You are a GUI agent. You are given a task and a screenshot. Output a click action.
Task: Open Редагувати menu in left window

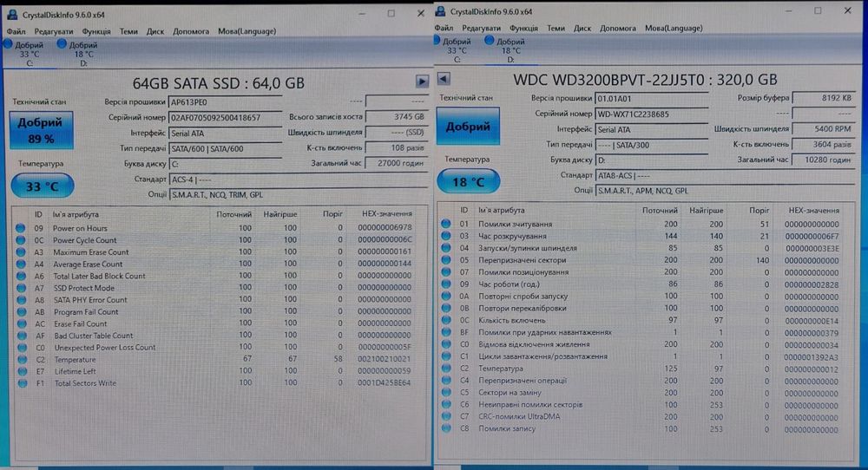point(54,31)
